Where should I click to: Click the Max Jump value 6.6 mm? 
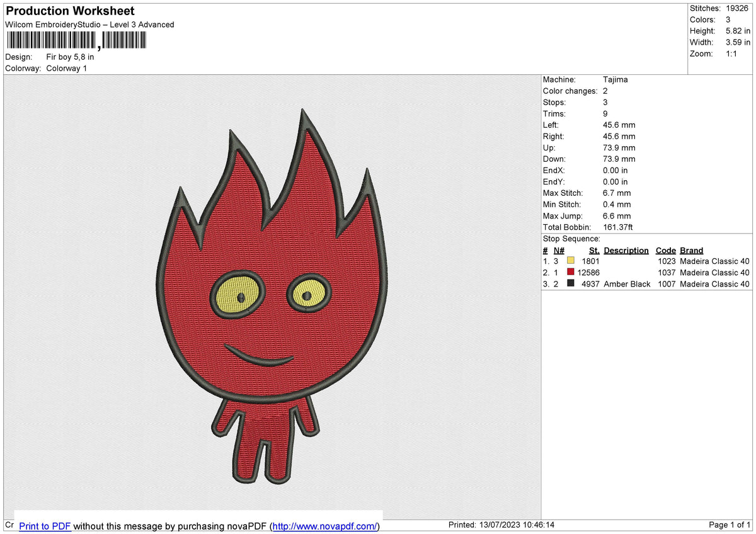(x=617, y=215)
